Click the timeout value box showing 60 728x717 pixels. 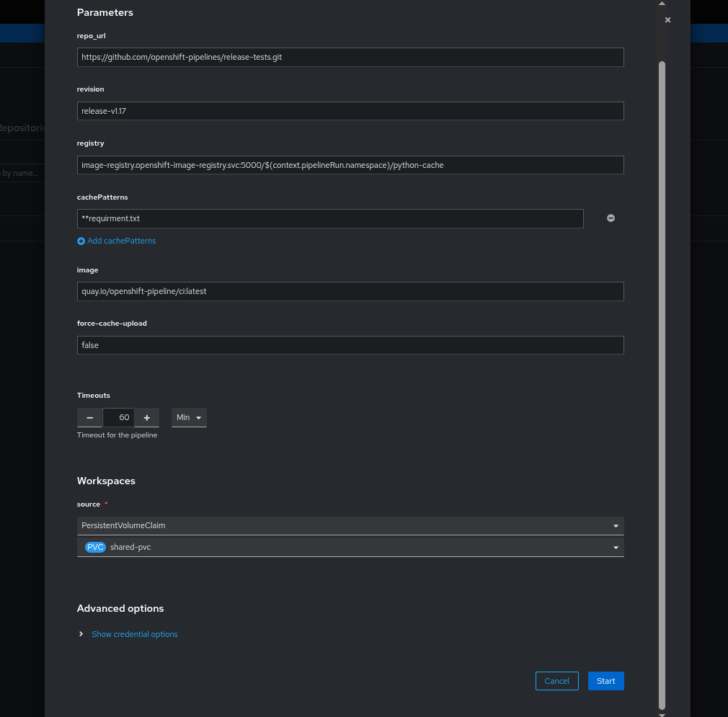[118, 418]
